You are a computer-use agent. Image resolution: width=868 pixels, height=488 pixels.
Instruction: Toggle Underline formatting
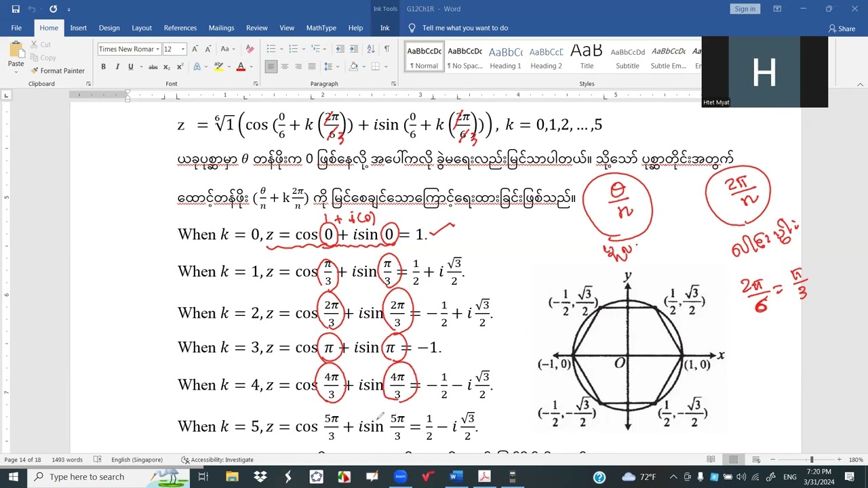(130, 66)
